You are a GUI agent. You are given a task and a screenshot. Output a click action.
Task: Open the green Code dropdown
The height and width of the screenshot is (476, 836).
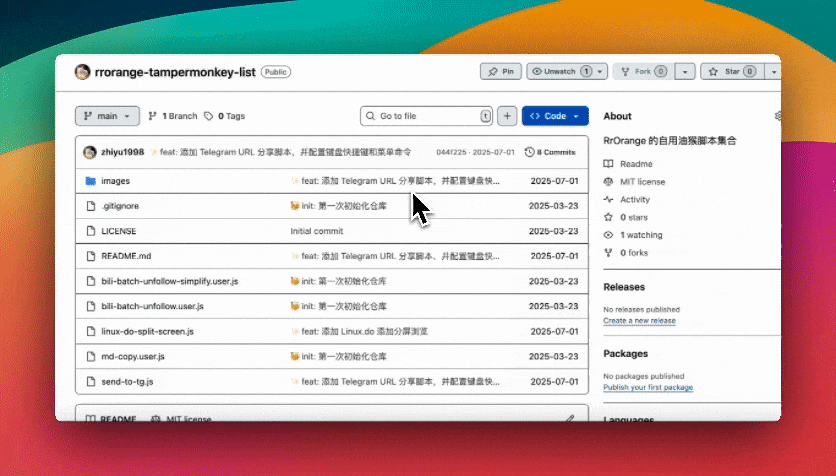555,116
